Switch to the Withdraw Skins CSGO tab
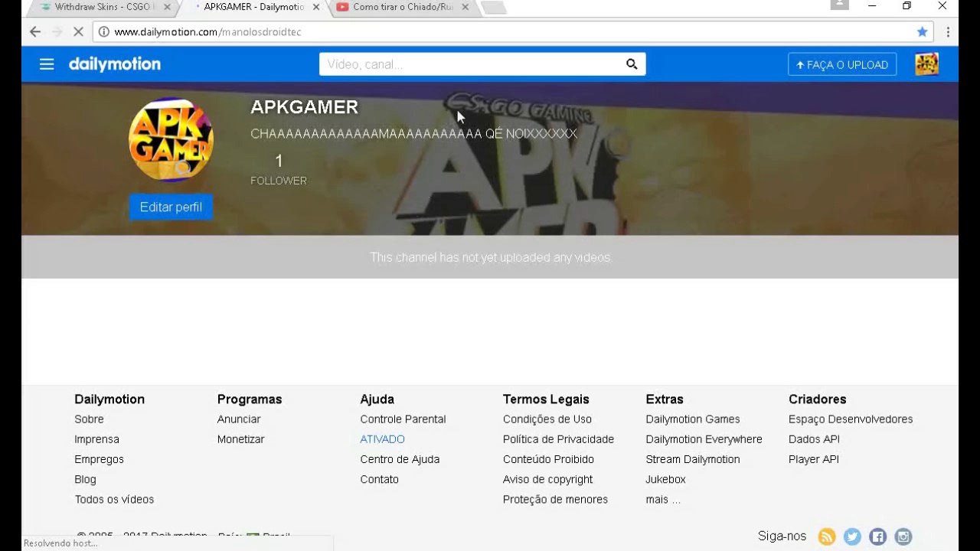 click(106, 7)
